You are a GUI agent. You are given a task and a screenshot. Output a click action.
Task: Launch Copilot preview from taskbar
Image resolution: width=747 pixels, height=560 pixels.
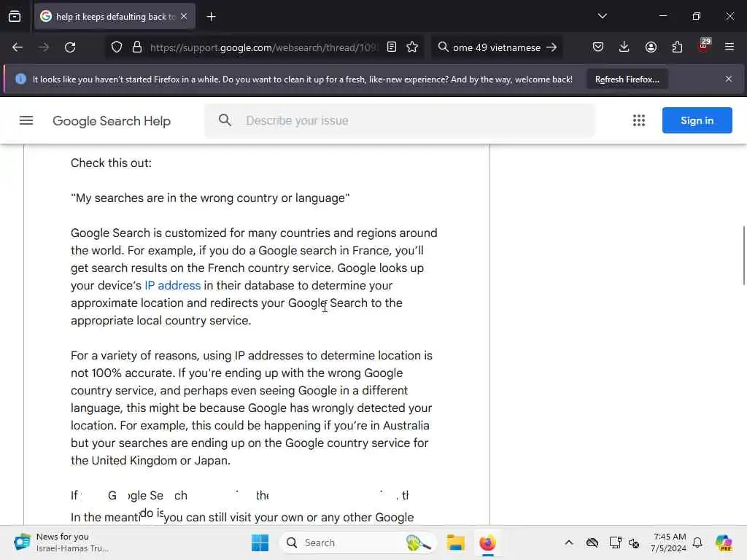(x=724, y=542)
